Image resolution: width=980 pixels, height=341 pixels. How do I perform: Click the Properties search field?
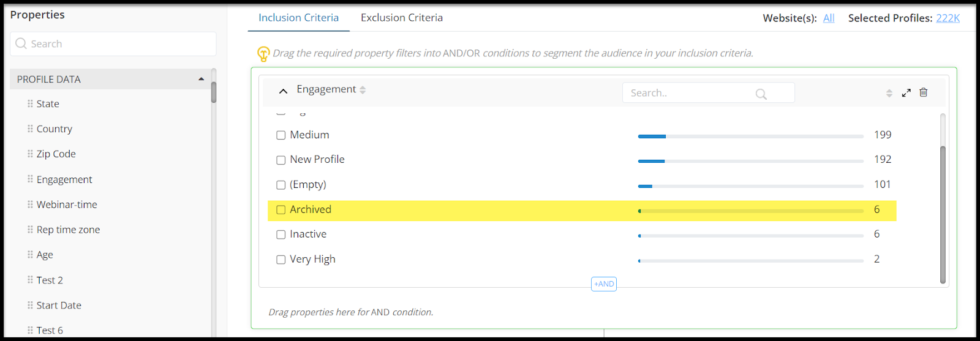pyautogui.click(x=113, y=44)
